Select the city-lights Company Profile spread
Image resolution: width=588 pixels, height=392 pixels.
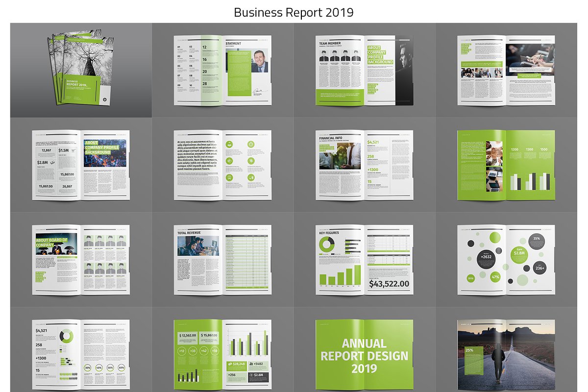81,165
